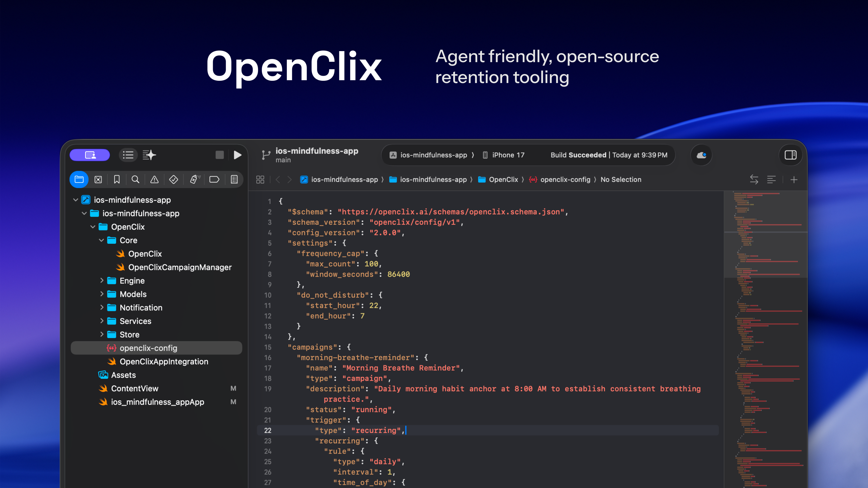Run the app with the play button
The image size is (868, 488).
pyautogui.click(x=238, y=155)
